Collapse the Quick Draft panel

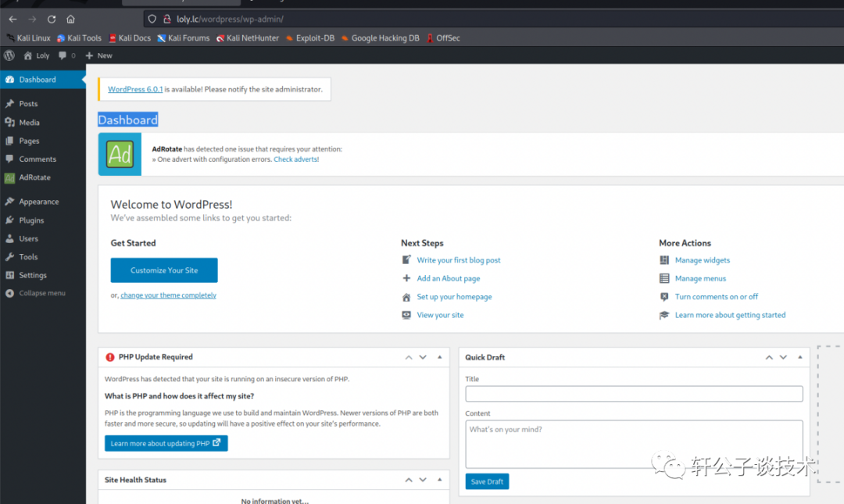pyautogui.click(x=800, y=358)
